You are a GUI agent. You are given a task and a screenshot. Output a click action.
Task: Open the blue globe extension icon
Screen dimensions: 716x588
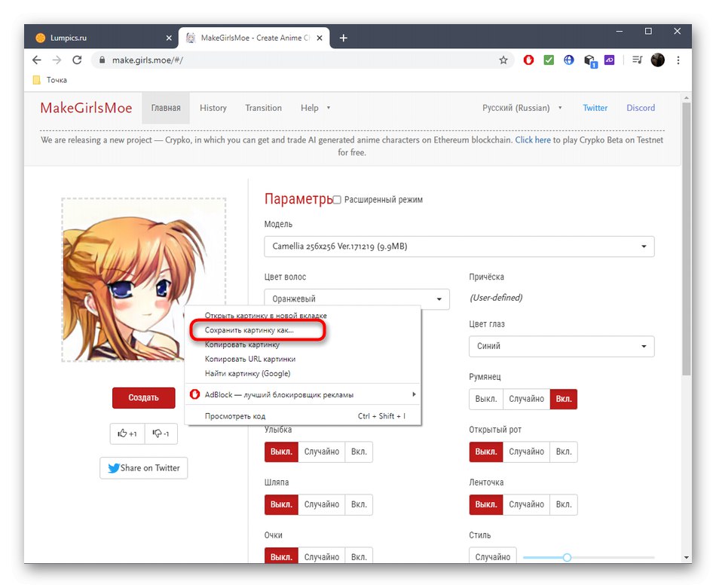click(568, 60)
